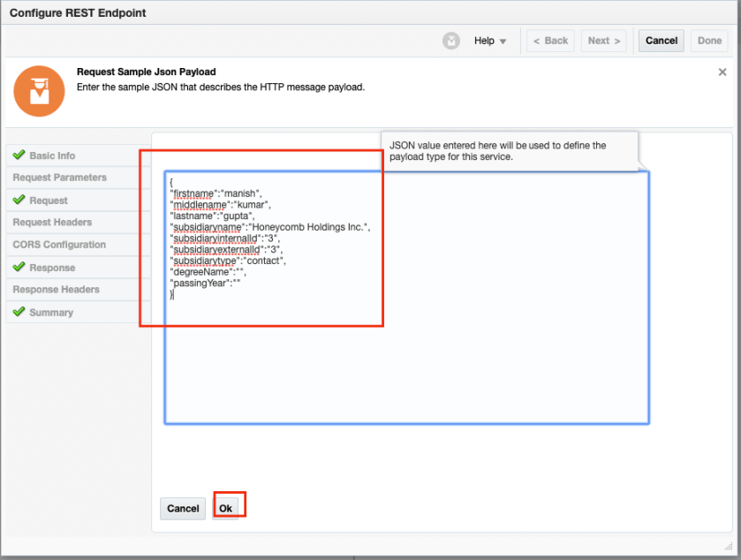Click the dialog resize handle at bottom-right corner

(x=729, y=548)
